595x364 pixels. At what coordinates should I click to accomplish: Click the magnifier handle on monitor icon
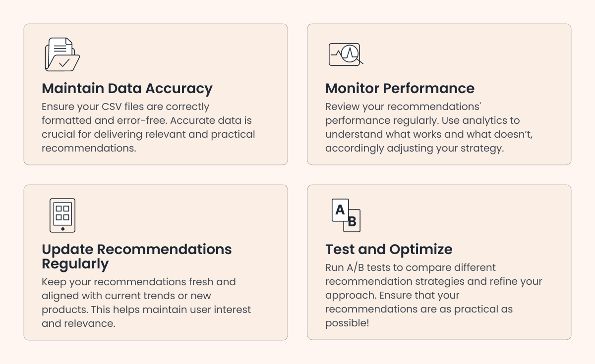[360, 62]
